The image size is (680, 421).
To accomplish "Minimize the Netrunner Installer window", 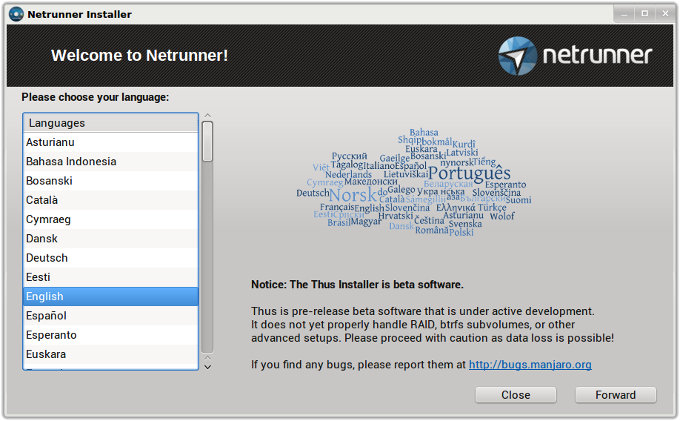I will (624, 14).
